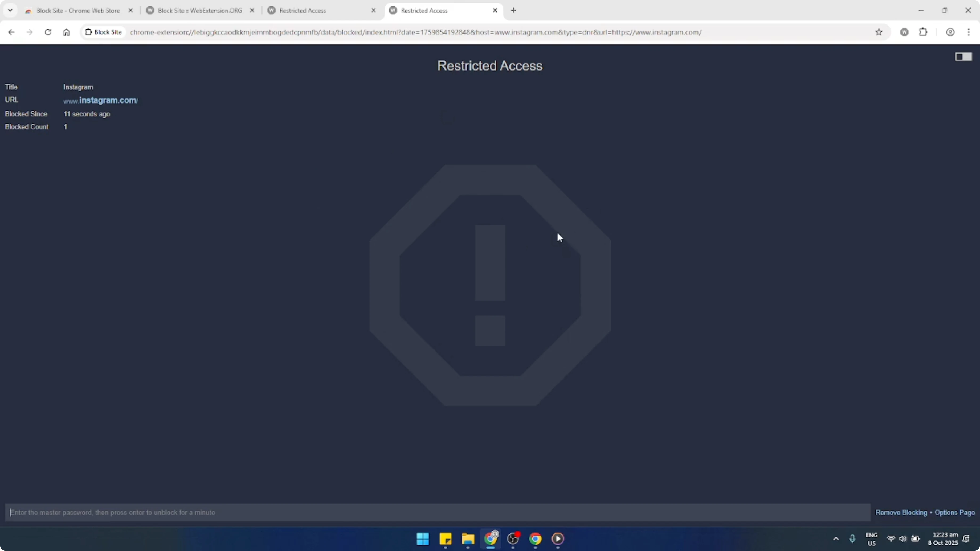Open the Windows Start menu
980x551 pixels.
(423, 539)
